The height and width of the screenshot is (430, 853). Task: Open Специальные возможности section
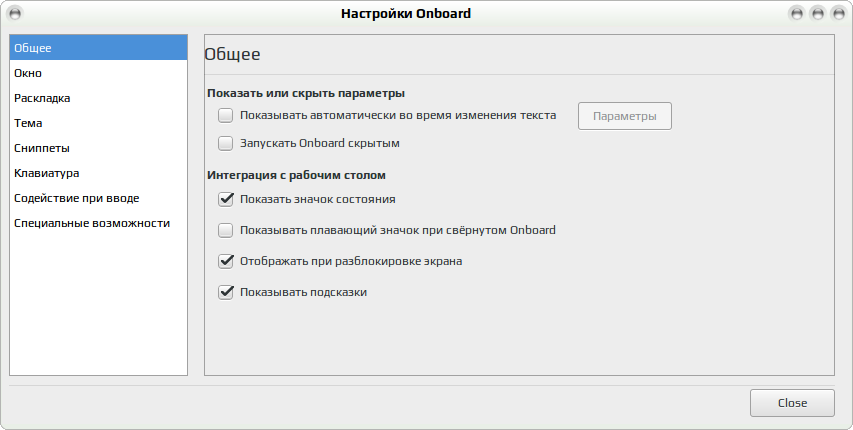pos(98,223)
